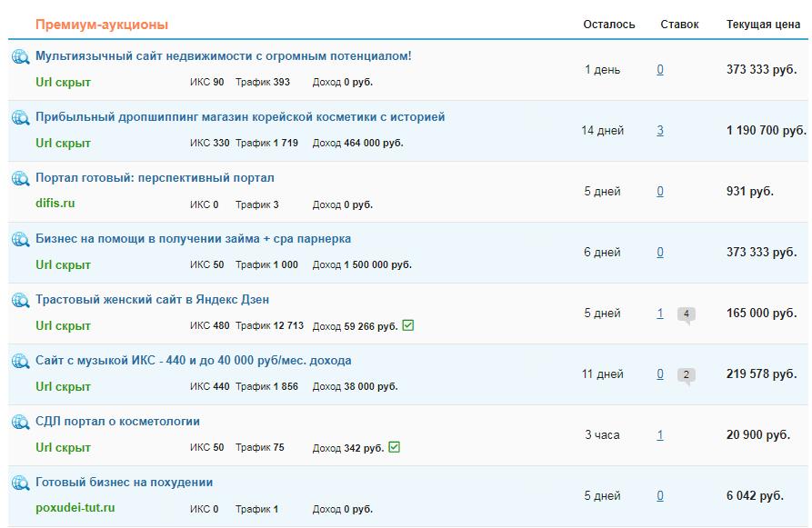Open the 4 comments bubble on Яндекс Дзен listing
Screen dimensions: 812x528
tap(687, 314)
